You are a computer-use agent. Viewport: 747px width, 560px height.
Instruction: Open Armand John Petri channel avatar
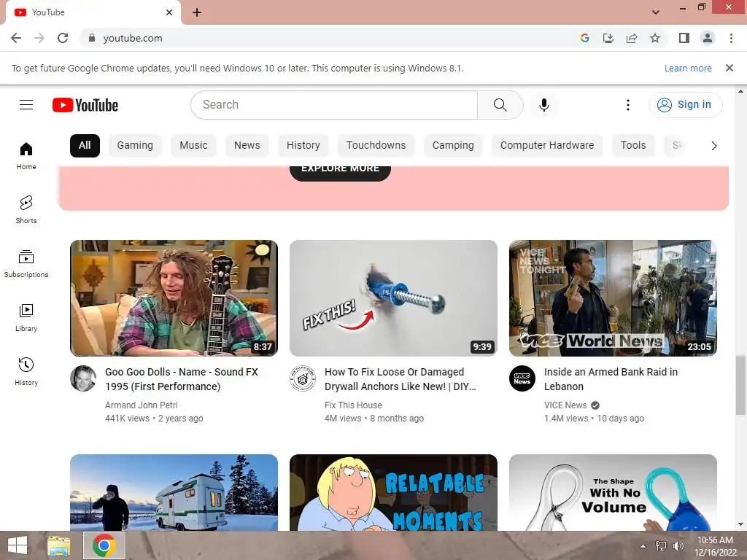83,378
